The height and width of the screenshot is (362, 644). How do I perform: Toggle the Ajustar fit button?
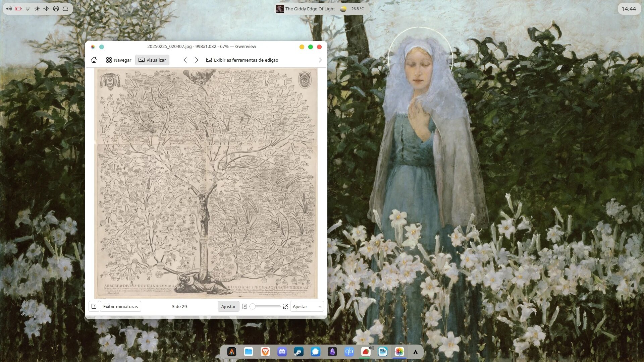(x=228, y=306)
